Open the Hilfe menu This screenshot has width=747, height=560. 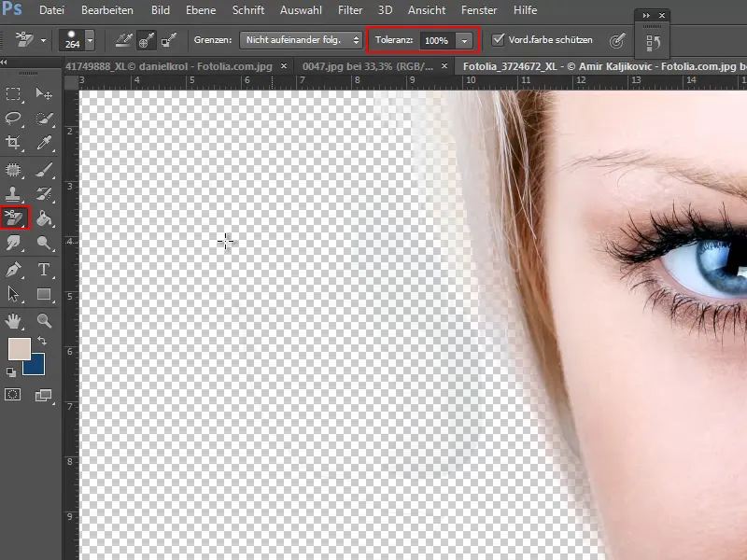pos(525,10)
